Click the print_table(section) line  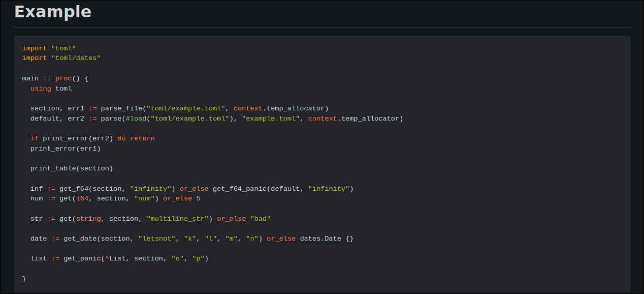72,168
